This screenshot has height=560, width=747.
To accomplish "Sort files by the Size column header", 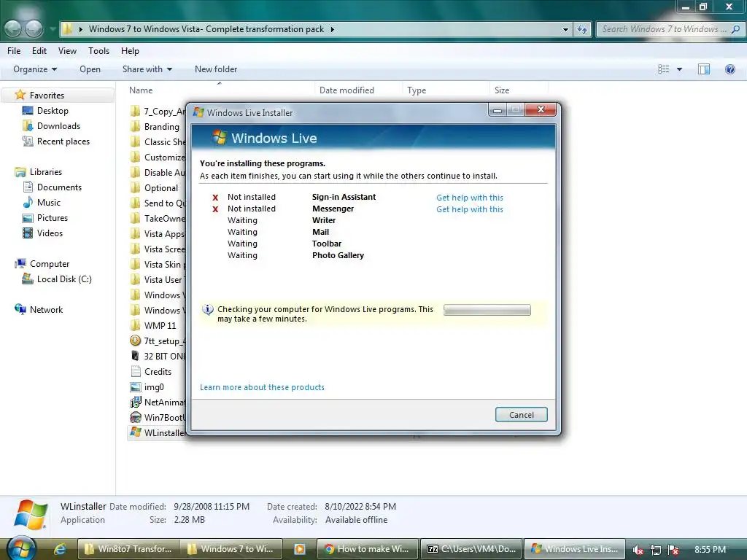I will [x=502, y=90].
